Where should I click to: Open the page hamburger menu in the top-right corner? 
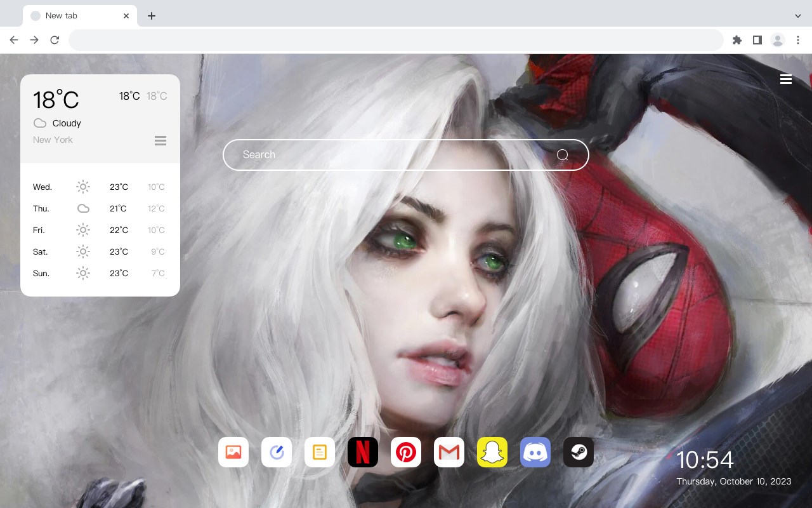786,79
